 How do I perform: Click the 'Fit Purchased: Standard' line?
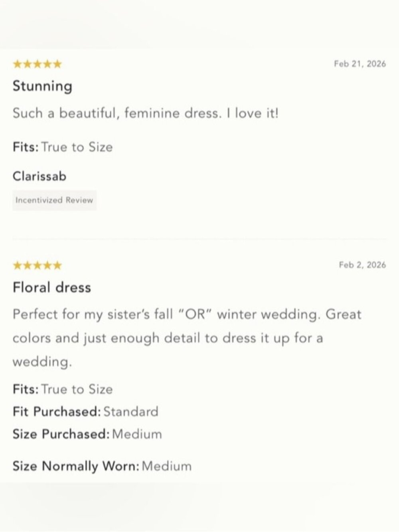[85, 411]
